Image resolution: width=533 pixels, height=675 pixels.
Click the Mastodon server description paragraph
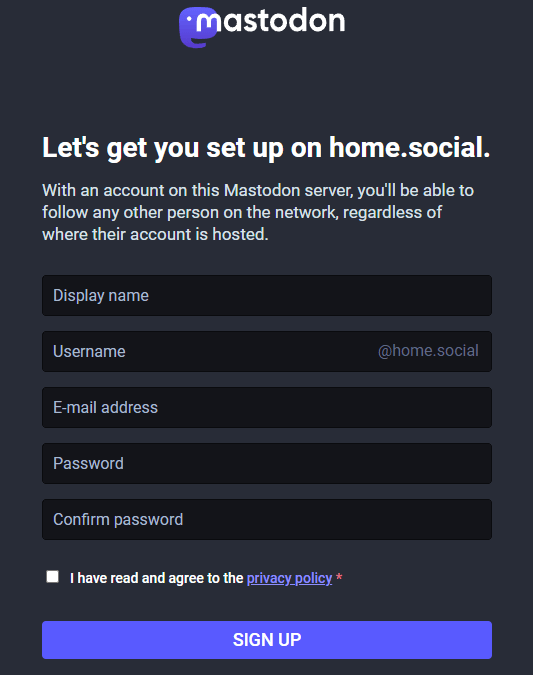(x=258, y=212)
